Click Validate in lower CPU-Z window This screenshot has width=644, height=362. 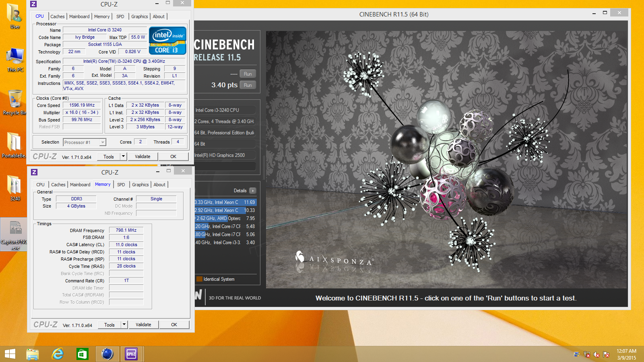point(143,325)
